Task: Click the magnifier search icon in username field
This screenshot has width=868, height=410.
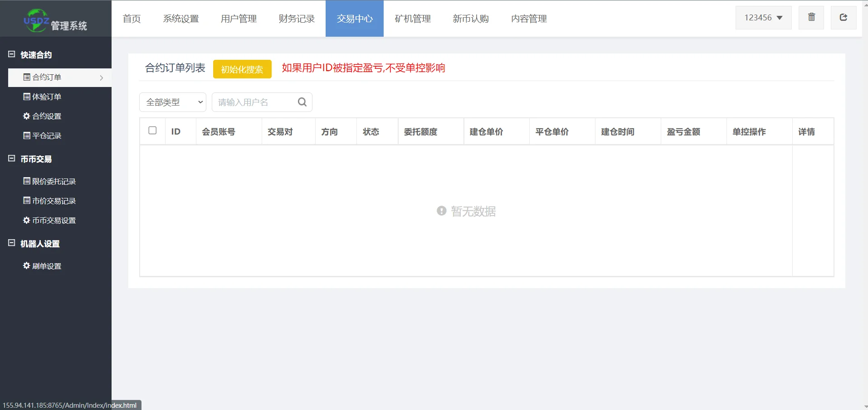Action: point(302,102)
